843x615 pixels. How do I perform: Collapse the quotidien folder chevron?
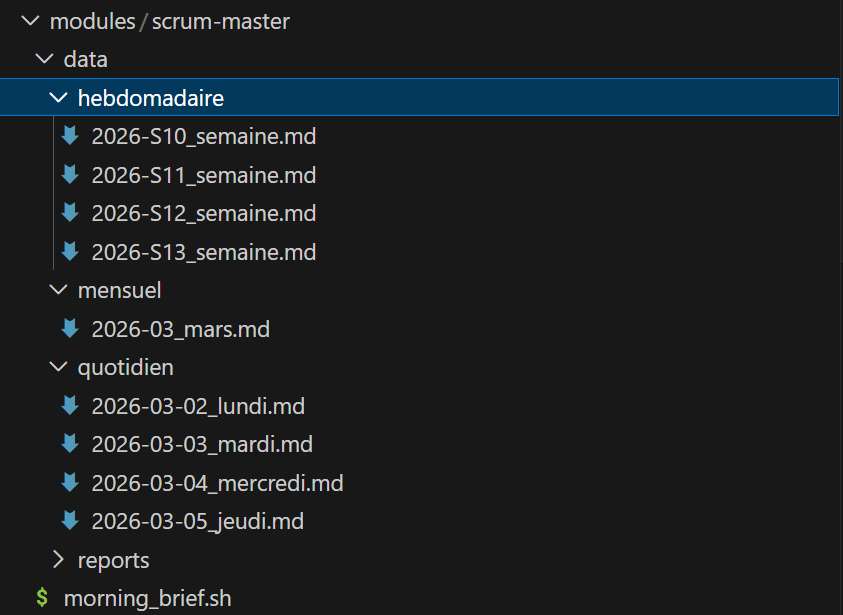(58, 367)
